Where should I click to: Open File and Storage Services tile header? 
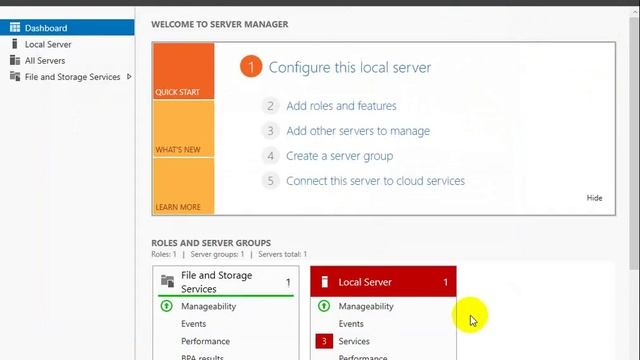225,282
